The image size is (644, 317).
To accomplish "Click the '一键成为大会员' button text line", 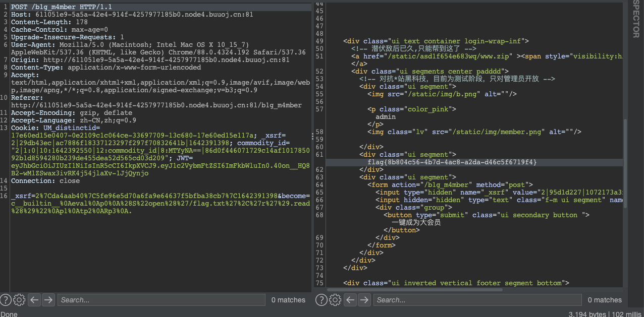I will [x=416, y=223].
